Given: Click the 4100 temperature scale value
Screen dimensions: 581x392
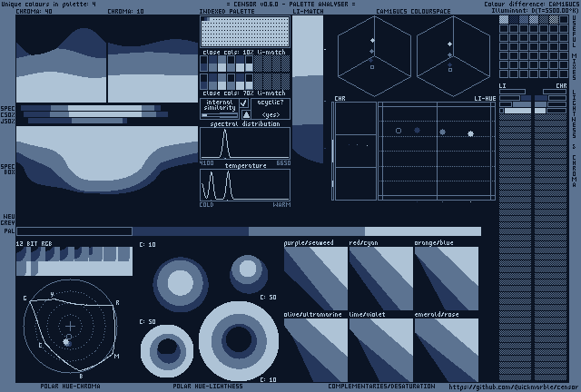Looking at the screenshot, I should click(x=207, y=163).
